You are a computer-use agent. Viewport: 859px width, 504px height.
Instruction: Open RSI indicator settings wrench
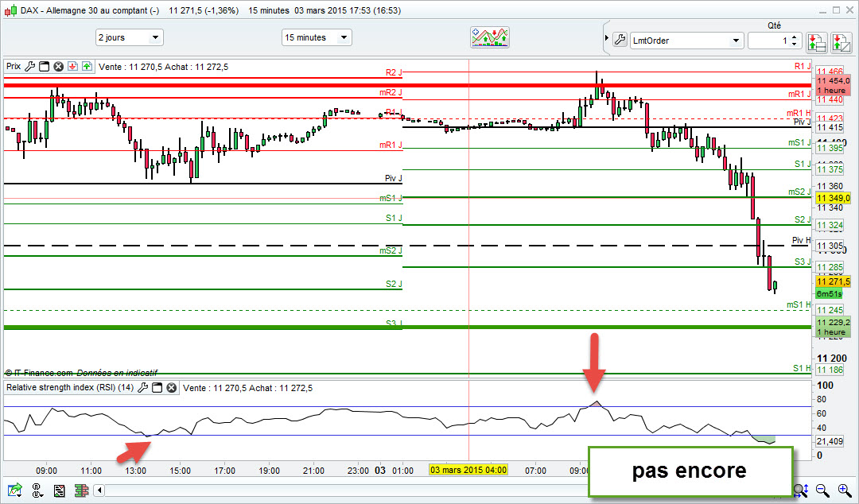tap(142, 387)
